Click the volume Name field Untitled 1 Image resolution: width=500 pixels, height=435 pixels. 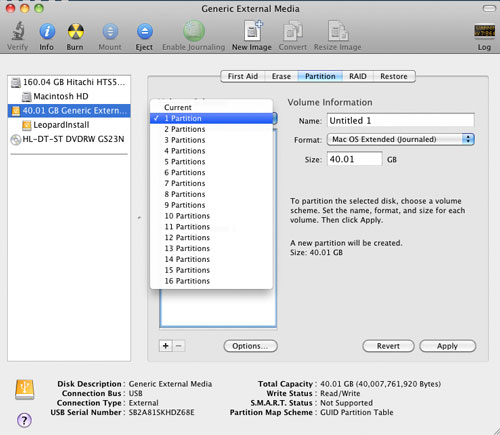(x=401, y=120)
